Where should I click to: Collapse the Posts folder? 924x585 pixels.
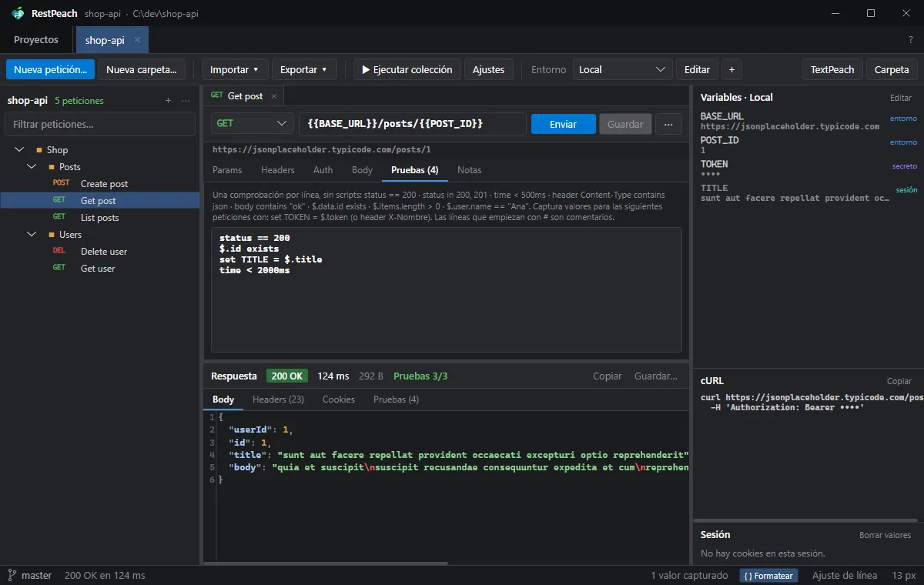(32, 167)
